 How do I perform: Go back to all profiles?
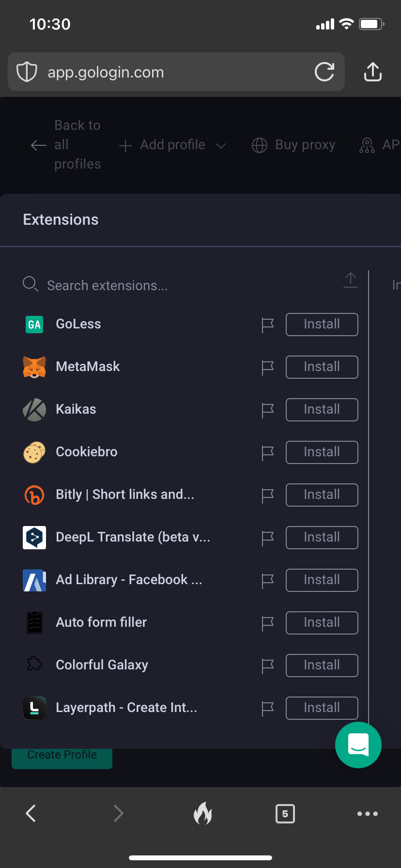click(x=66, y=145)
